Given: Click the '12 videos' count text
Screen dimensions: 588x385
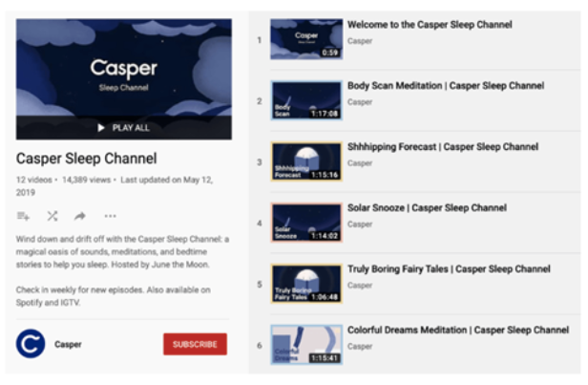Looking at the screenshot, I should click(33, 181).
